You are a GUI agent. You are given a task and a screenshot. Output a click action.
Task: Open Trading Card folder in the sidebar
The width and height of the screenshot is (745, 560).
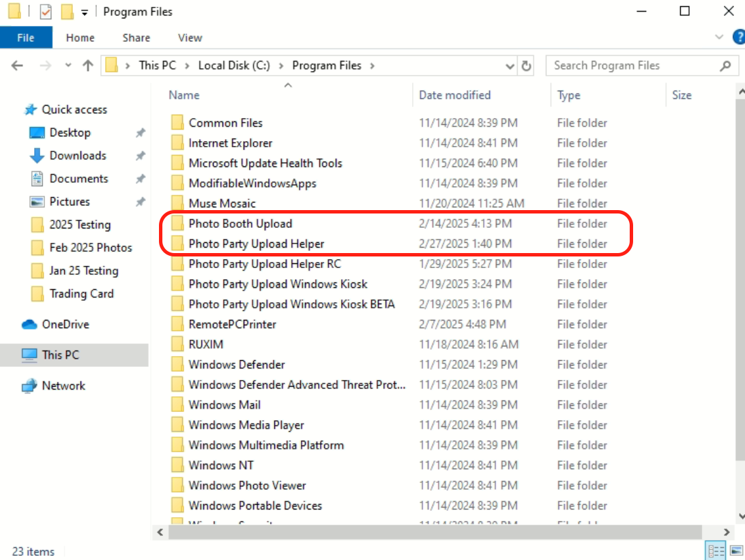coord(81,293)
